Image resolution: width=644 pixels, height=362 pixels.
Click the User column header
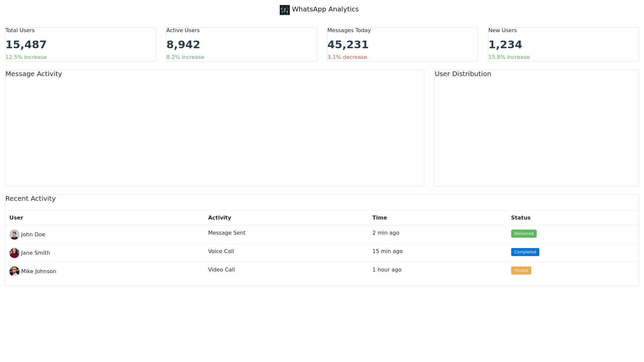[16, 218]
